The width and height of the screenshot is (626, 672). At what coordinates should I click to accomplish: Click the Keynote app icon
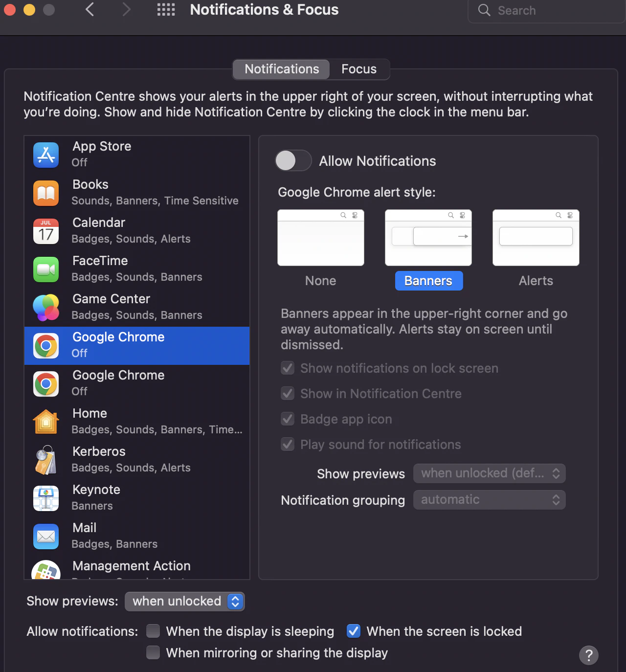46,498
